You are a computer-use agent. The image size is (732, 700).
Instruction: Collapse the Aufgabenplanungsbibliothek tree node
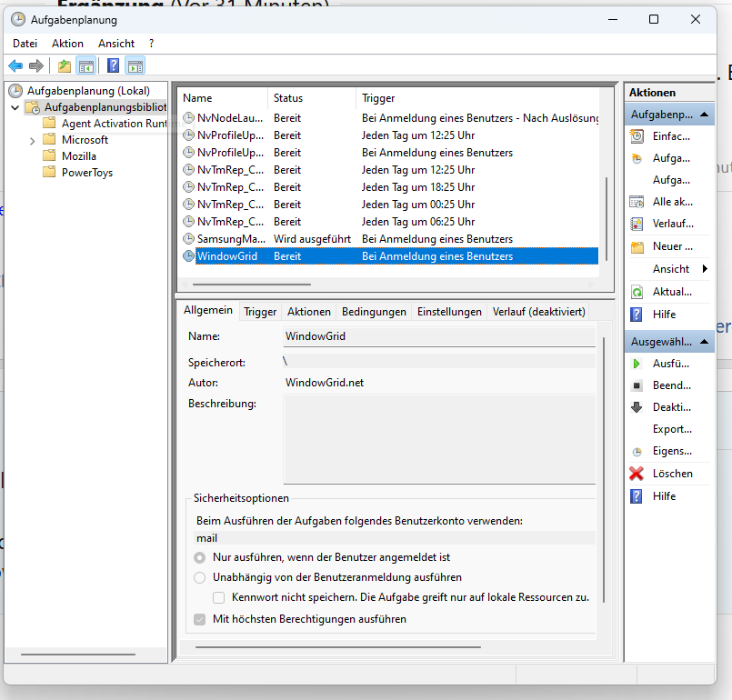tap(15, 108)
